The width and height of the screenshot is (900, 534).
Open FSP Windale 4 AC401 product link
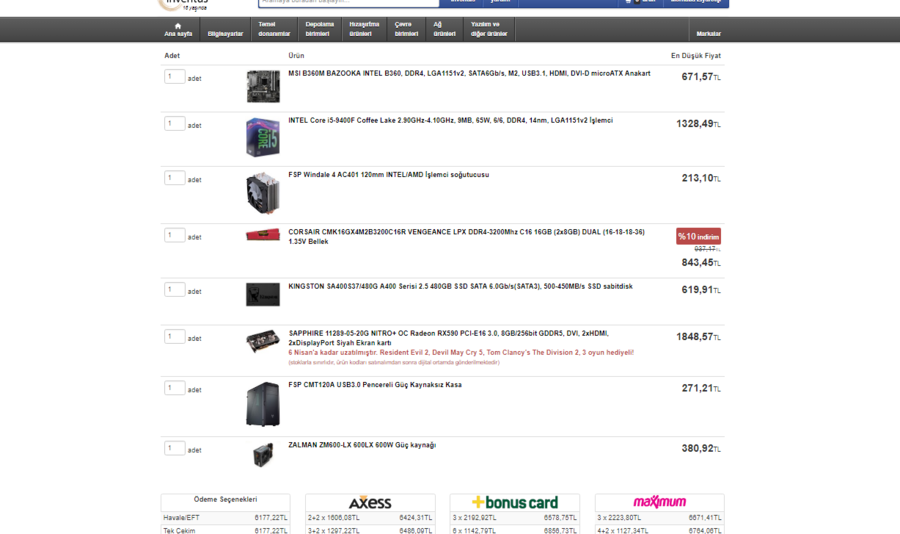[x=389, y=175]
